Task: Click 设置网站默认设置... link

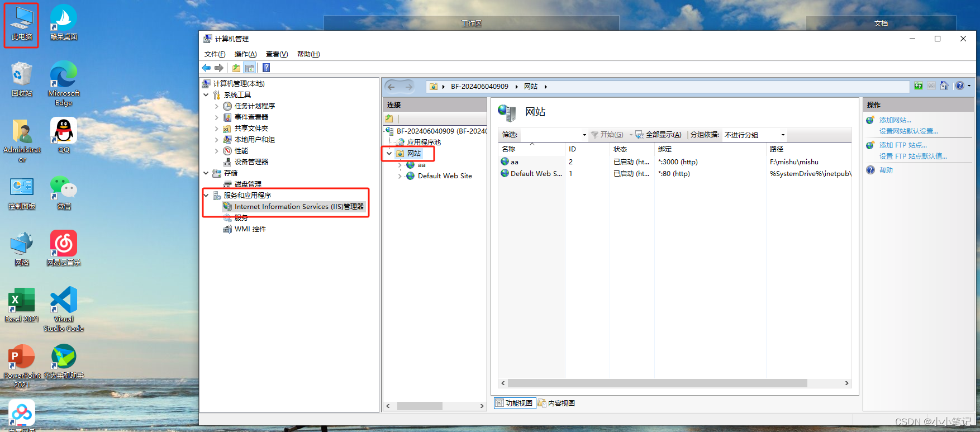Action: pos(908,131)
